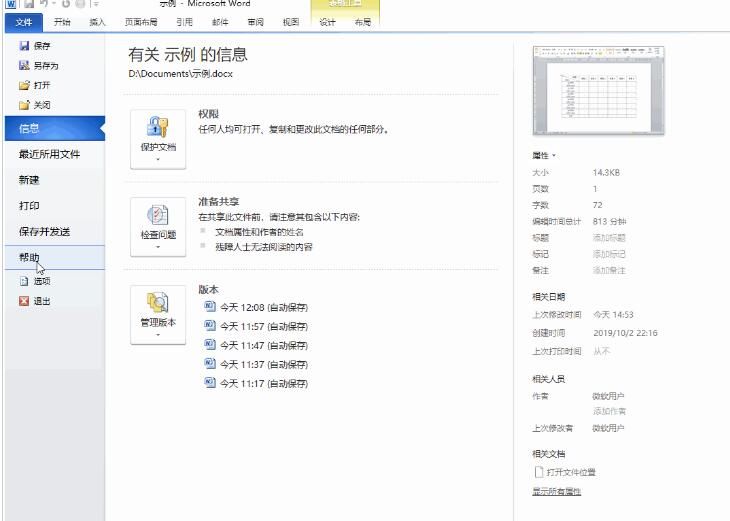The height and width of the screenshot is (521, 730).
Task: Click the Manage Versions icon
Action: tap(158, 302)
